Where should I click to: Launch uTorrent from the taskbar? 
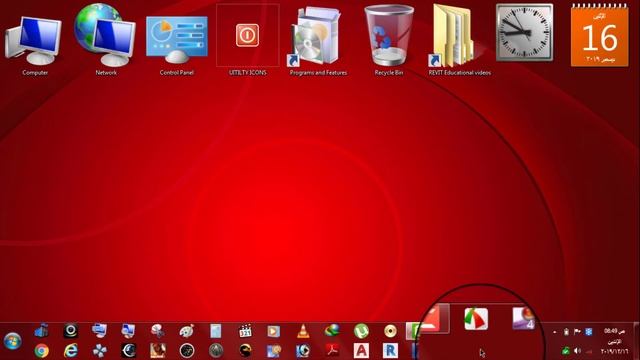pyautogui.click(x=361, y=331)
